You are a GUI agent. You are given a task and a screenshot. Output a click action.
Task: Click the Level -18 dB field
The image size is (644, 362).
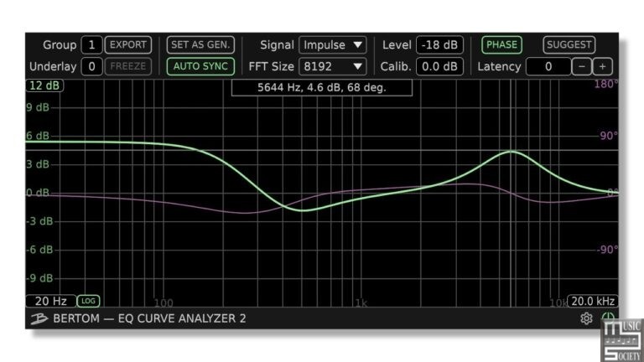tap(439, 44)
